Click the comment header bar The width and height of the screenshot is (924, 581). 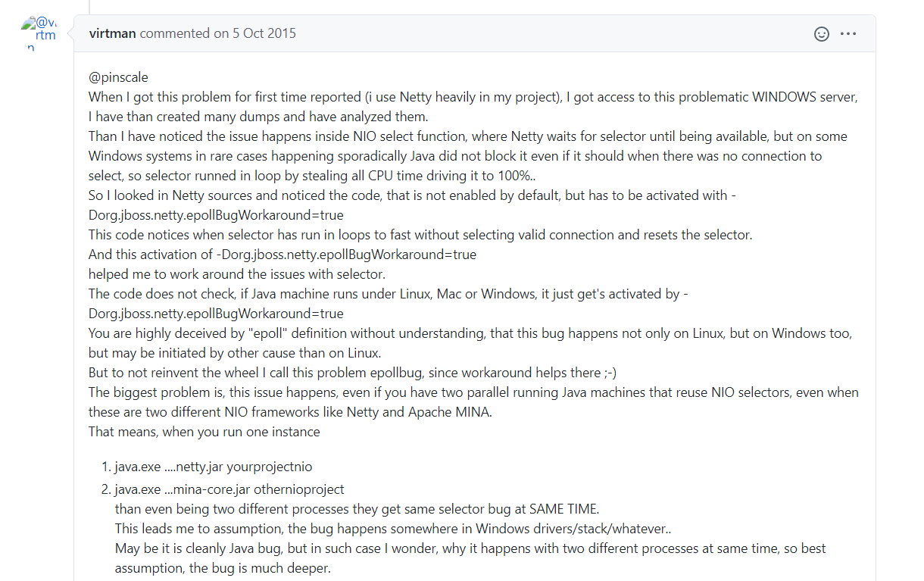[x=474, y=33]
